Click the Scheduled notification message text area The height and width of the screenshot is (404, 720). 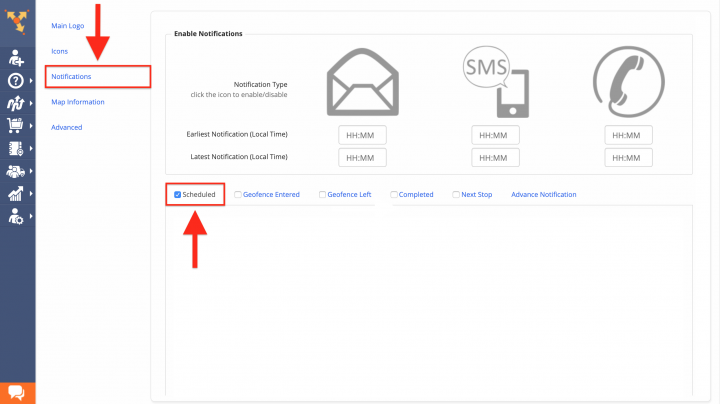[429, 300]
